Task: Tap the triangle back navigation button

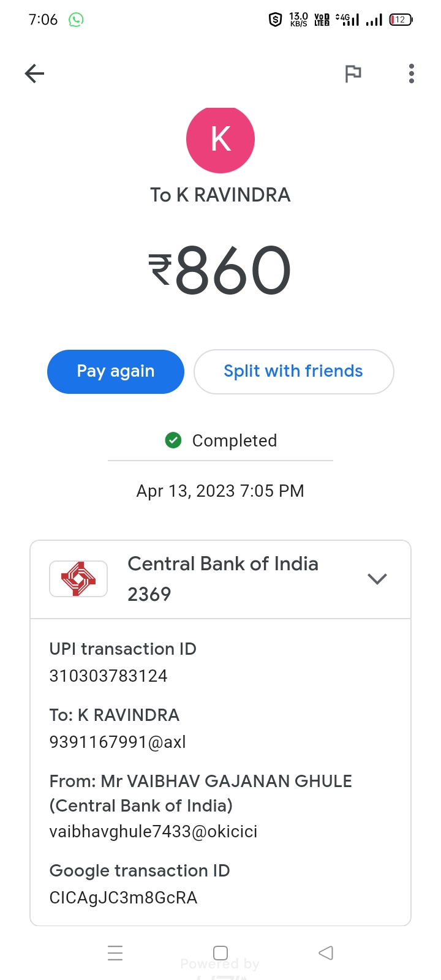Action: coord(326,953)
